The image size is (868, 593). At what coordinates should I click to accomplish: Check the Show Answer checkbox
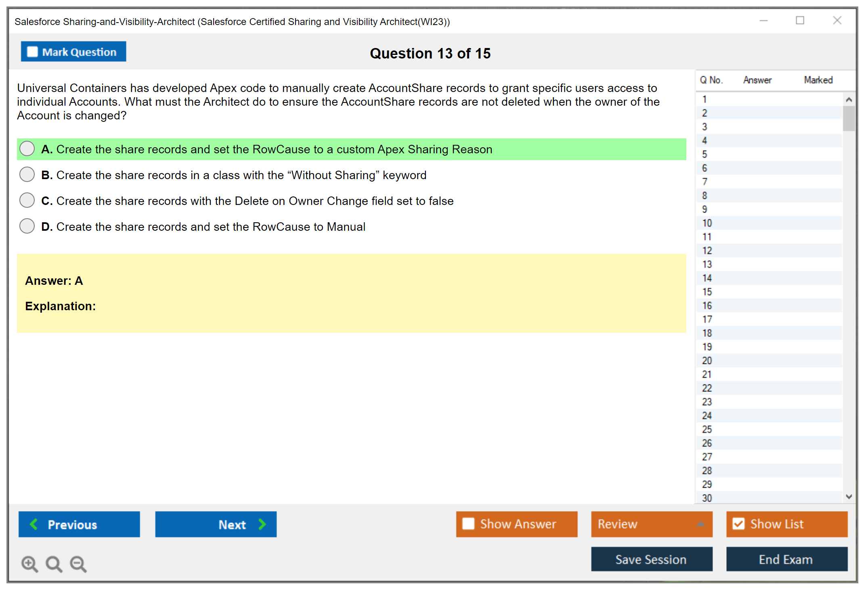pyautogui.click(x=468, y=524)
